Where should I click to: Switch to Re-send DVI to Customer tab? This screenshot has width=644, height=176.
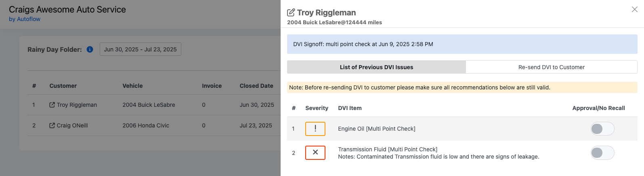(552, 67)
